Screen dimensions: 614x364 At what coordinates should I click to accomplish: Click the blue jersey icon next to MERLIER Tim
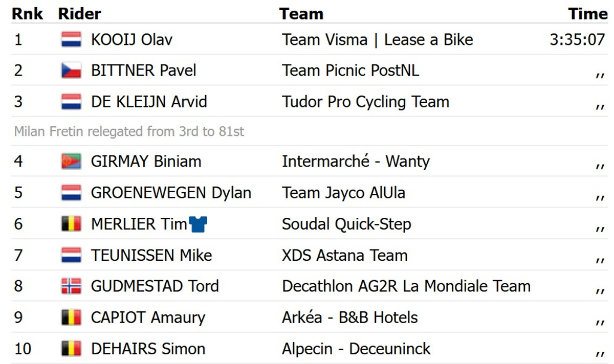[198, 224]
